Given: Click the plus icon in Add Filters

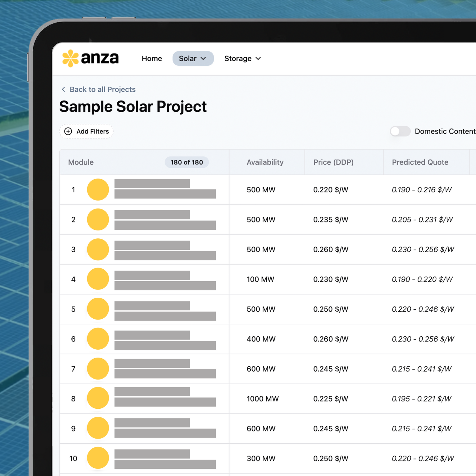Looking at the screenshot, I should pos(68,131).
